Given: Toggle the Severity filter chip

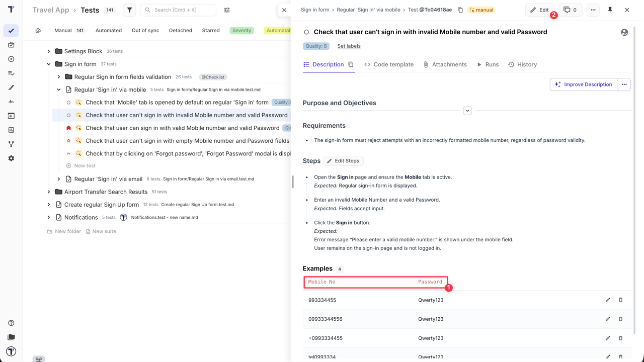Looking at the screenshot, I should tap(242, 30).
